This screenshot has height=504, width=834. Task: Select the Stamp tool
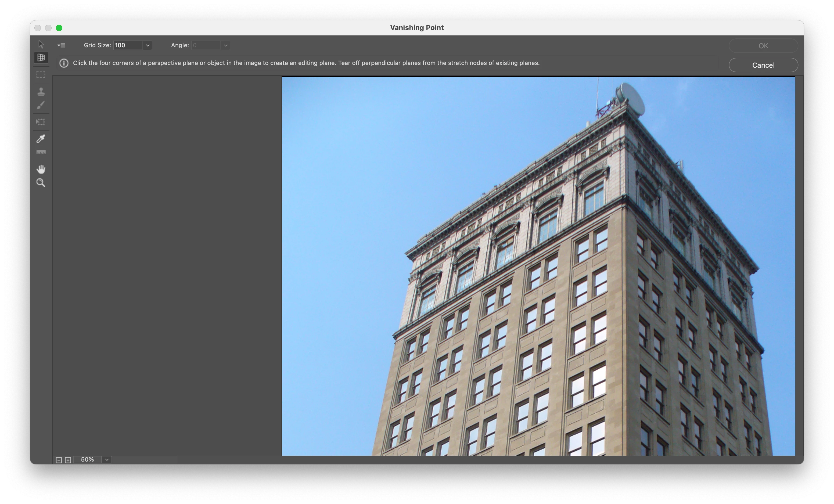[41, 91]
